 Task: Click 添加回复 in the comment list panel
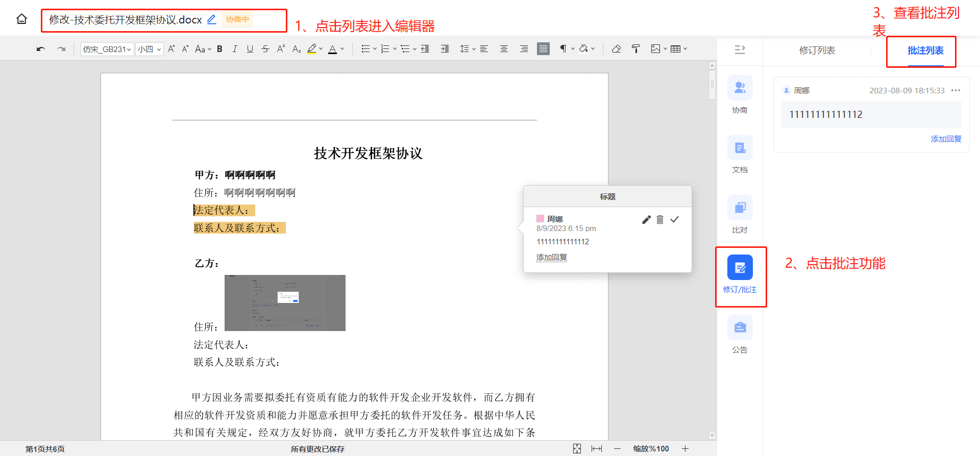946,139
